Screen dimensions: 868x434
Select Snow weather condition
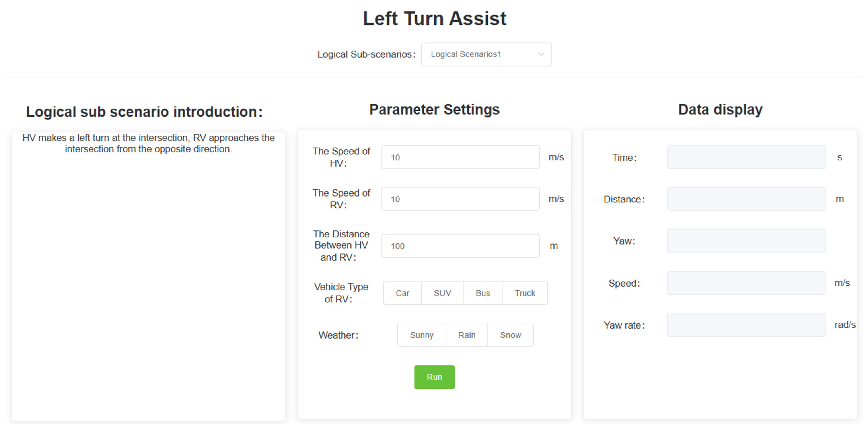click(511, 335)
